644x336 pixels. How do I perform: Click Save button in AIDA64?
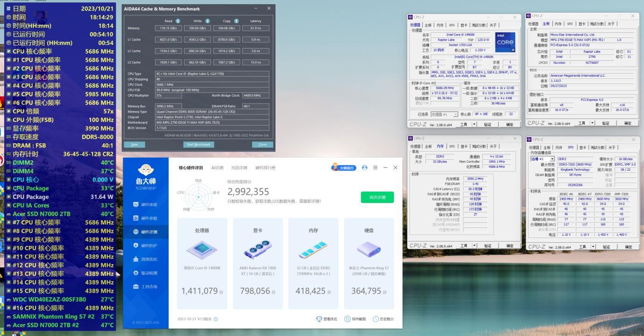pos(134,145)
